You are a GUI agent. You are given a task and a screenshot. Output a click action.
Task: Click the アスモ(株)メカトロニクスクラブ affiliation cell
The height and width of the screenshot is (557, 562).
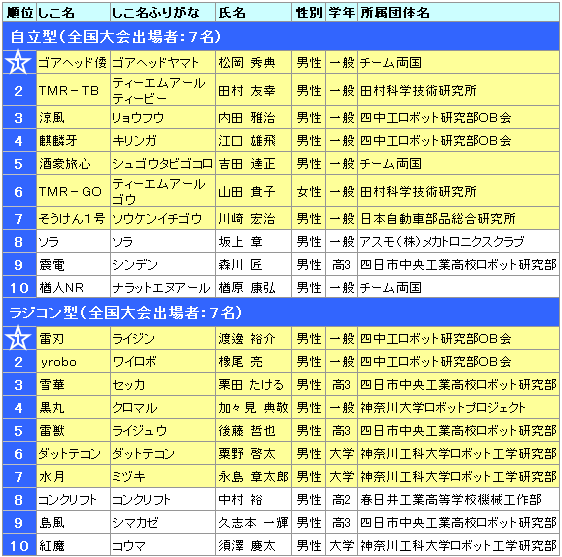point(458,242)
